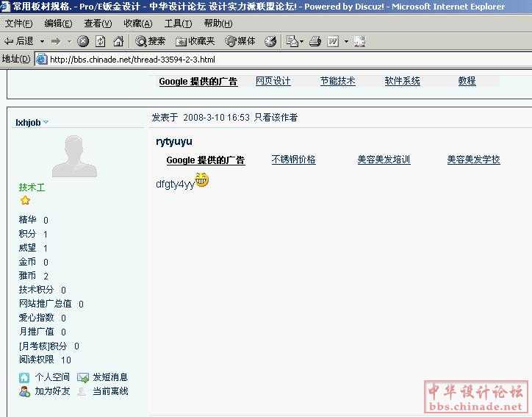
Task: Open the Favorites (收藏夹) toolbar button
Action: point(195,41)
